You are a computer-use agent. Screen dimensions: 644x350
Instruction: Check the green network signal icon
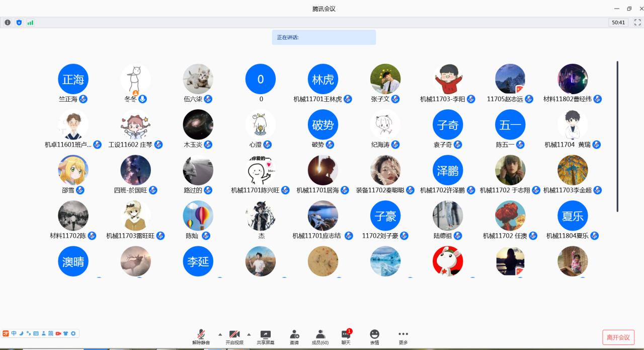point(30,23)
